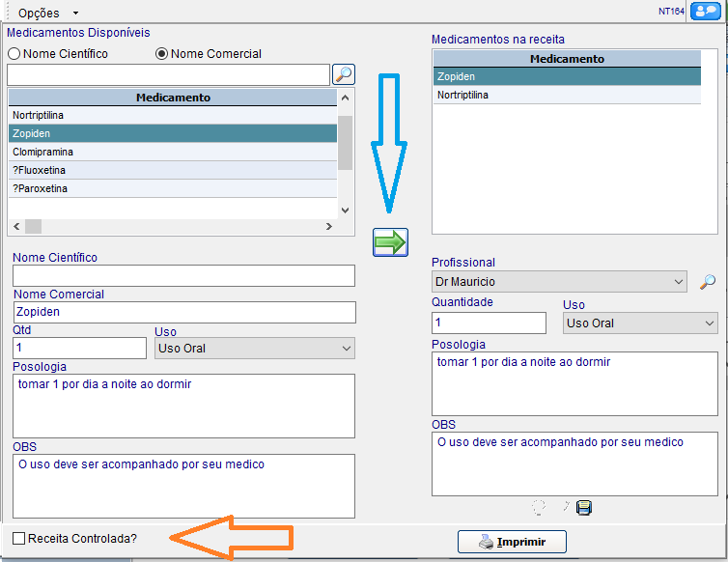This screenshot has width=728, height=562.
Task: Select the Nome Comercial radio button
Action: (162, 54)
